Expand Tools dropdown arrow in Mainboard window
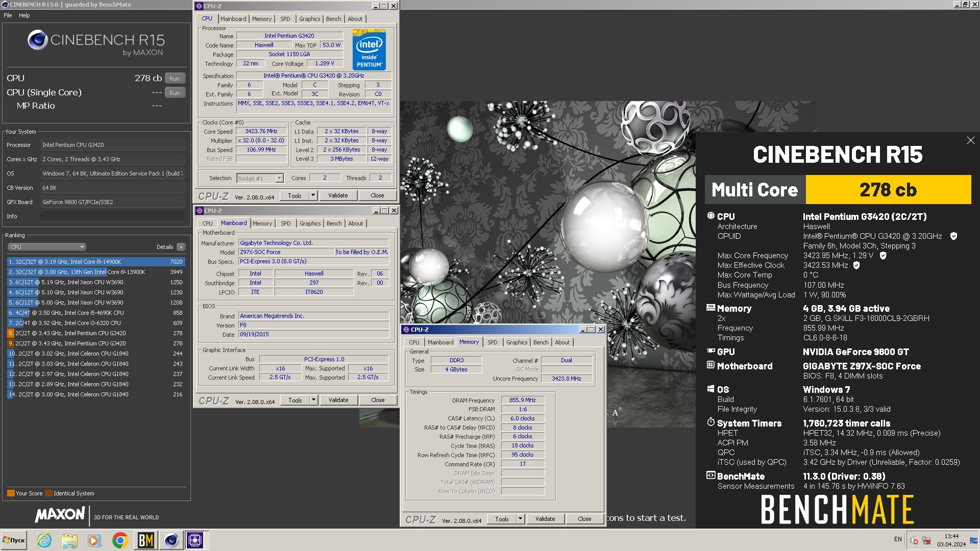980x551 pixels. [313, 400]
